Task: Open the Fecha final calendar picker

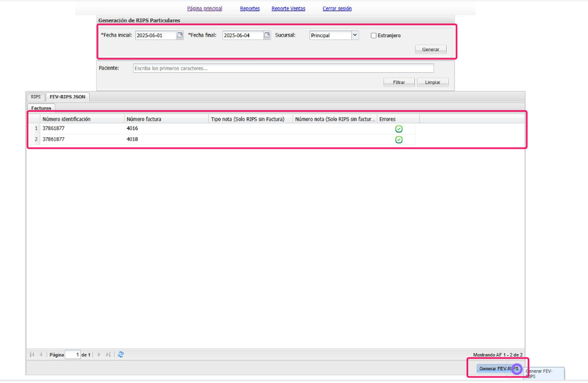Action: click(x=267, y=35)
